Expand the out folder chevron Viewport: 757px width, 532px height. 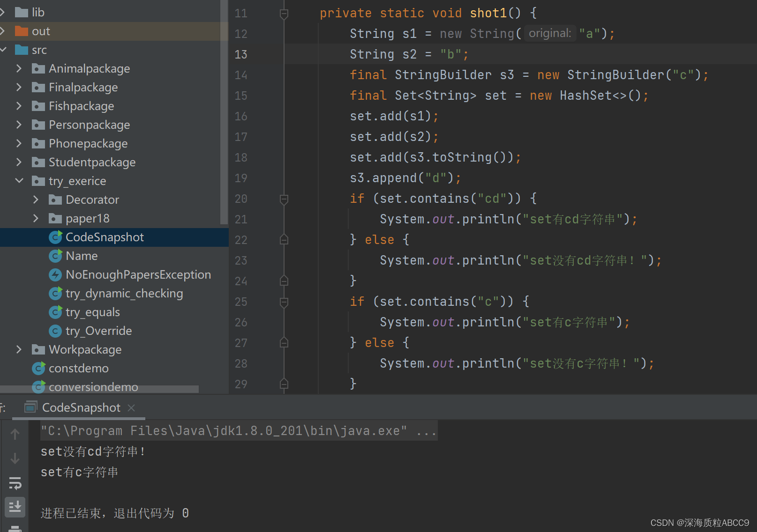point(2,31)
